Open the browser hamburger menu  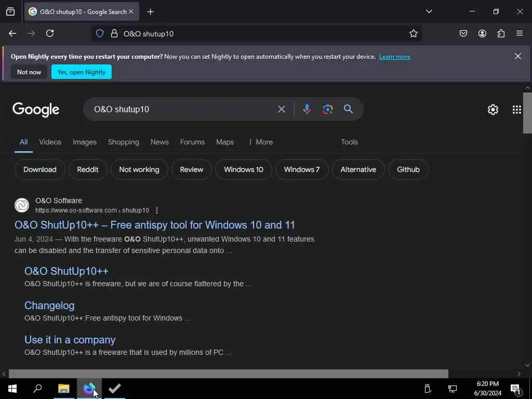[x=520, y=33]
